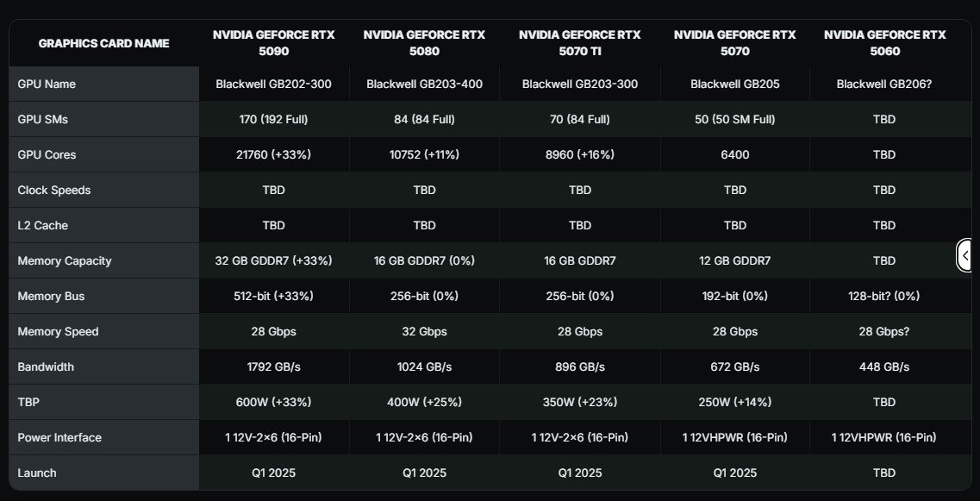The width and height of the screenshot is (980, 501).
Task: Select the Blackwell GB202-300 cell
Action: coord(274,84)
